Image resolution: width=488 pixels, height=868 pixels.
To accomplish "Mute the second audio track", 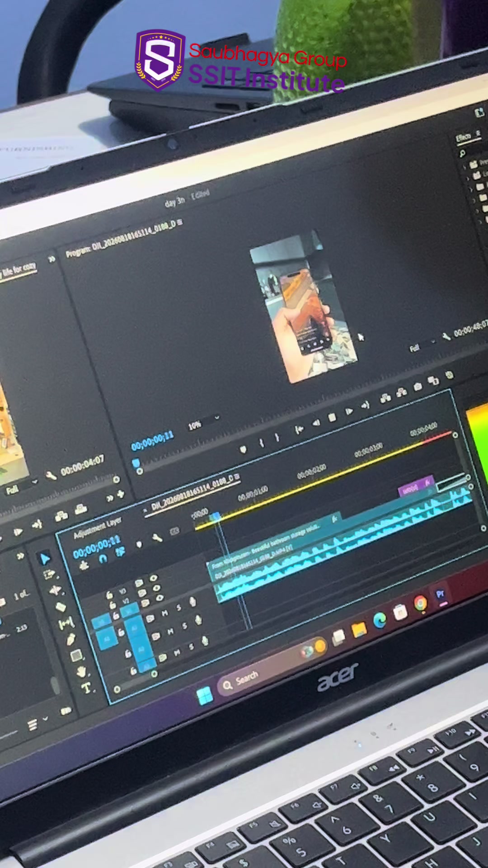I will click(170, 632).
